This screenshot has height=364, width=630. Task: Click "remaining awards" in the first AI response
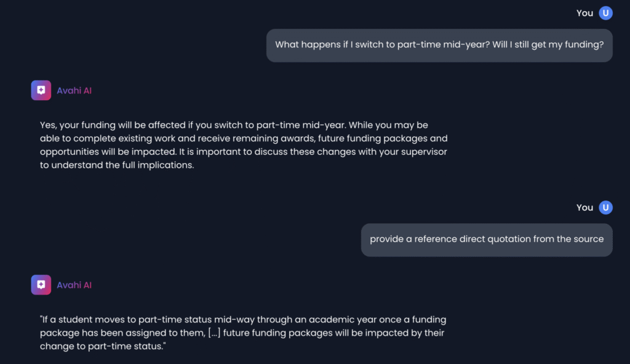[x=277, y=138]
